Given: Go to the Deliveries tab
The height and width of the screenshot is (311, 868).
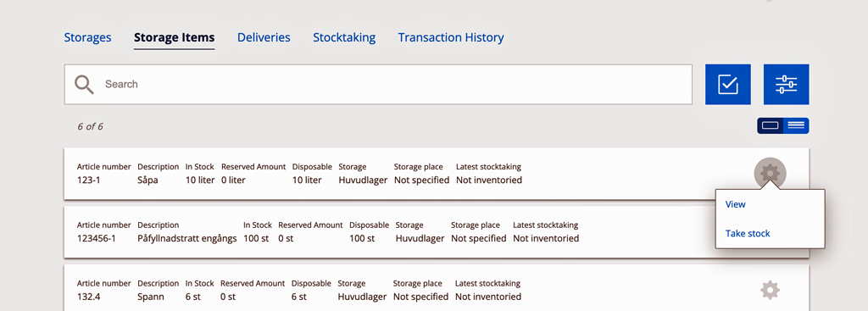Looking at the screenshot, I should [264, 37].
